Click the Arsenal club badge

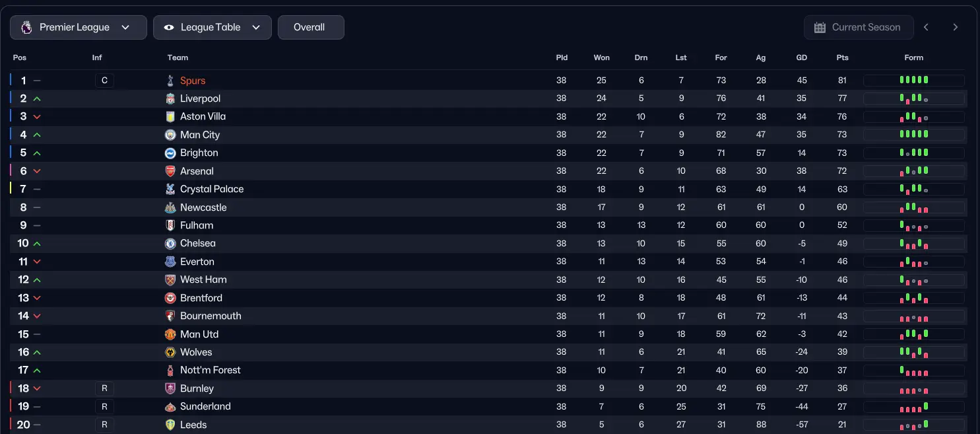tap(170, 171)
